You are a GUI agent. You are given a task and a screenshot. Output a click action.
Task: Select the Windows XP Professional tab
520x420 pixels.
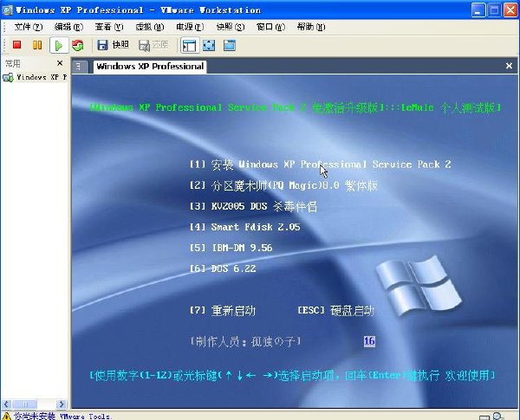(x=150, y=67)
